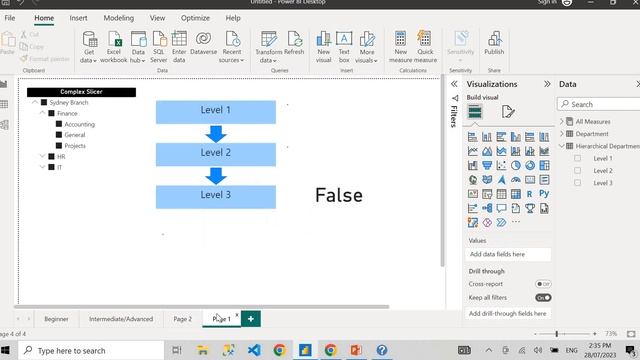Publish the report
This screenshot has height=360, width=640.
coord(494,44)
